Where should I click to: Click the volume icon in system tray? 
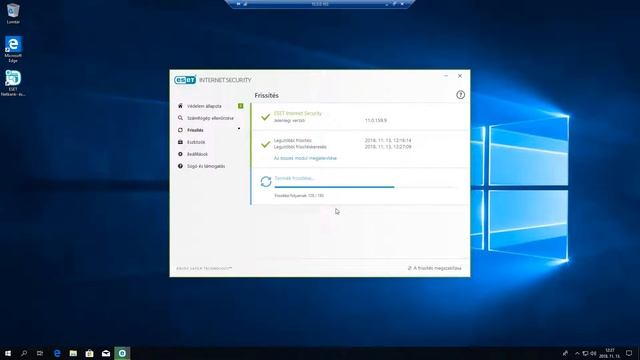593,353
